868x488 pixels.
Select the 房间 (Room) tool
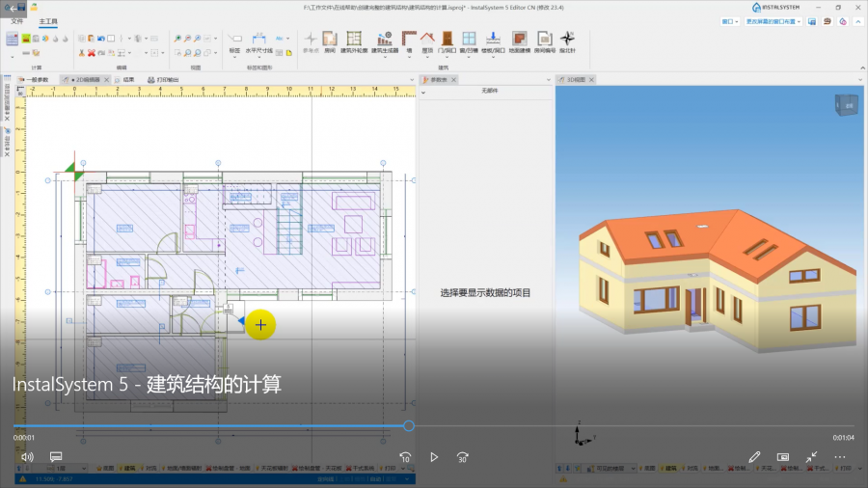click(x=330, y=41)
